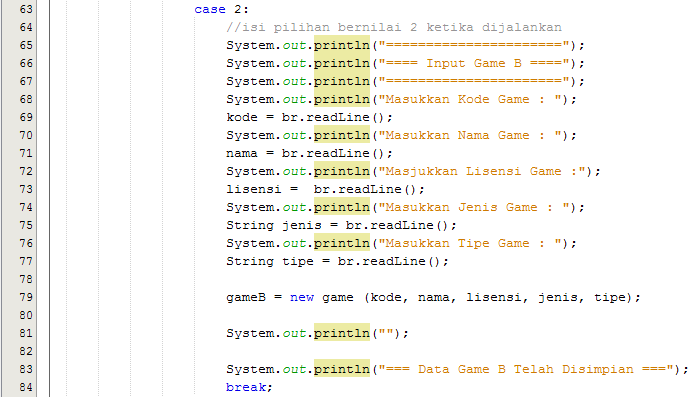Click 'System' on line 83

[250, 369]
